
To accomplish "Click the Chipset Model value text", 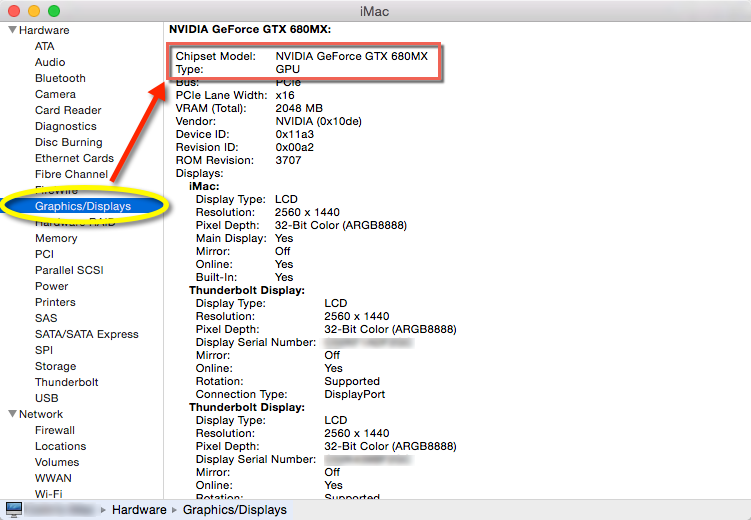I will pos(352,56).
